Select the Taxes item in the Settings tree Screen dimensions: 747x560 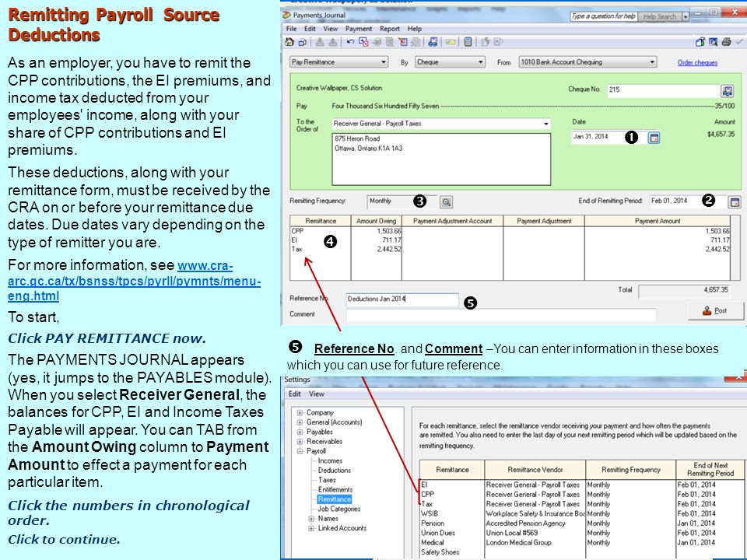pyautogui.click(x=327, y=480)
